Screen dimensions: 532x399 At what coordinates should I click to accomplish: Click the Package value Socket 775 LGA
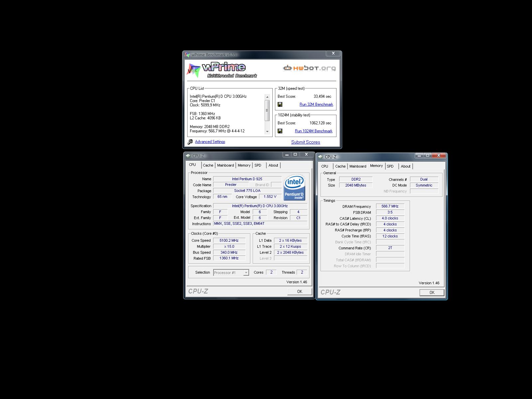(247, 191)
